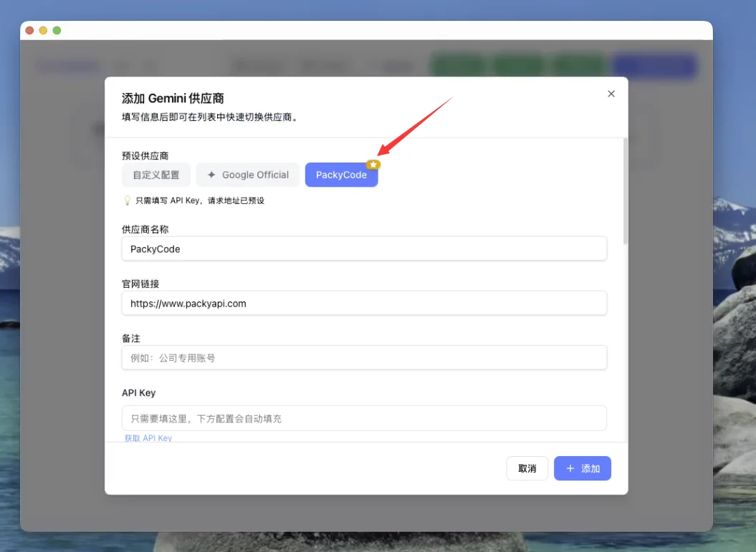Image resolution: width=756 pixels, height=552 pixels.
Task: Click the API Key entry field
Action: (x=364, y=417)
